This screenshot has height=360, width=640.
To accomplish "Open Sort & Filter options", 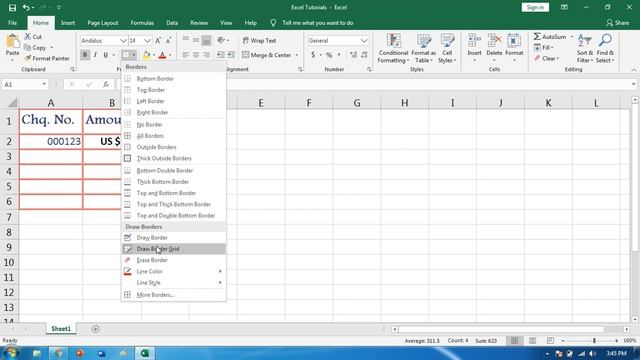I will tap(584, 48).
